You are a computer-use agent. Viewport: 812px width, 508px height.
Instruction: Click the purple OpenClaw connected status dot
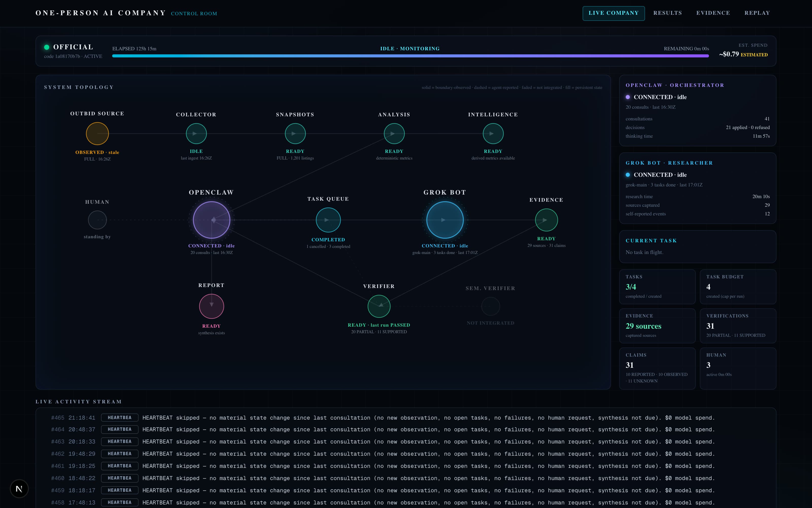pos(628,97)
